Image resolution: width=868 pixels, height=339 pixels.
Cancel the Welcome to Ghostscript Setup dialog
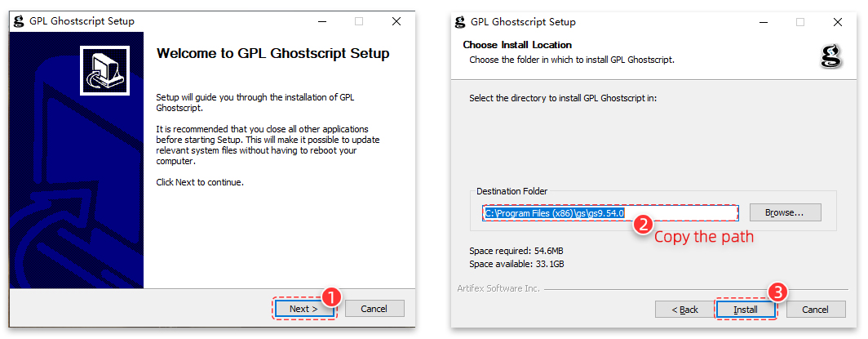(374, 309)
